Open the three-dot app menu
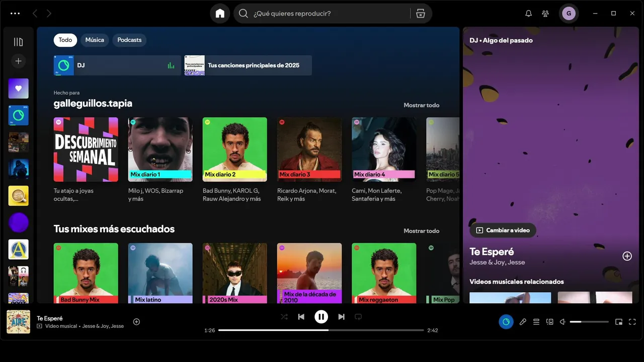 click(15, 14)
